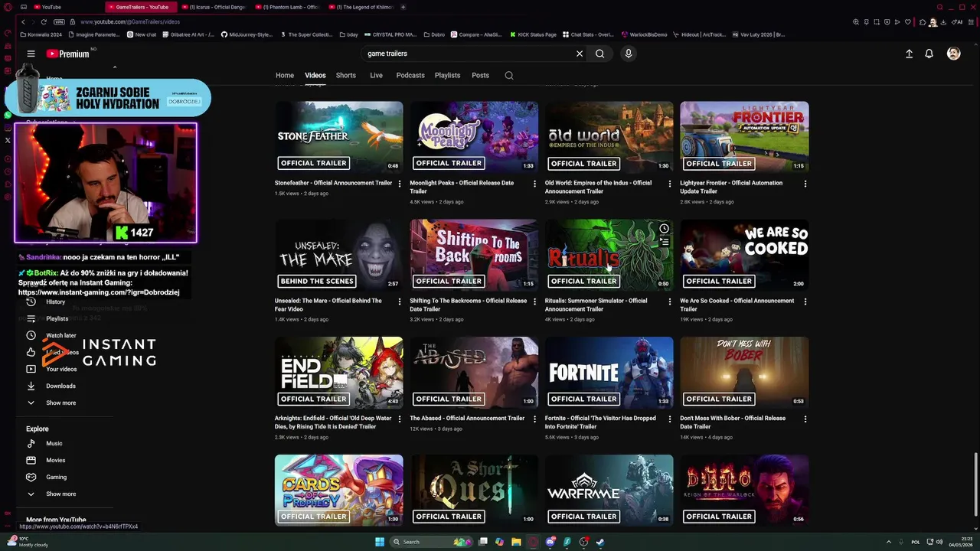Viewport: 980px width, 551px height.
Task: Open the channel Posts tab
Action: [480, 75]
